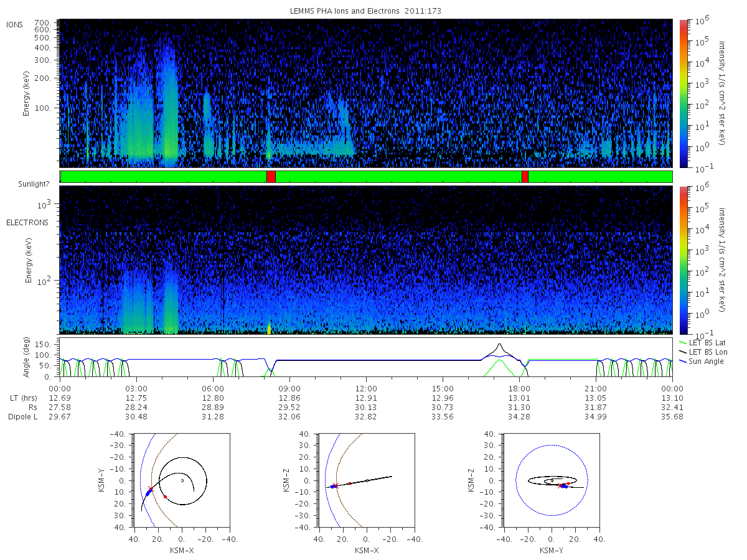Viewport: 747px width, 560px height.
Task: Select the 'LET BS Lat' legend entry
Action: tap(703, 343)
